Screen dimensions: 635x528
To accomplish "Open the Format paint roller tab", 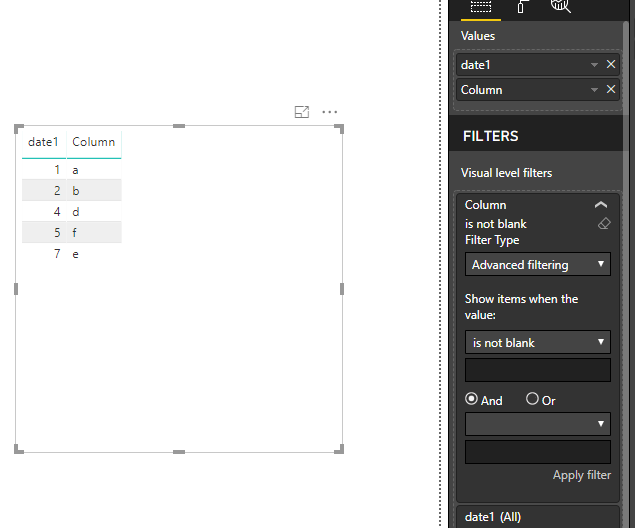I will (x=522, y=6).
